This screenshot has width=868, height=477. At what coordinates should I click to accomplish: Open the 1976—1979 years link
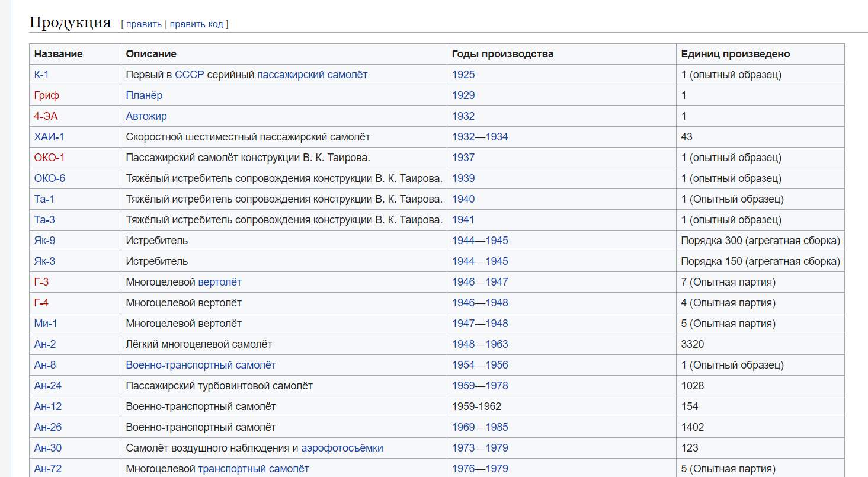click(480, 469)
